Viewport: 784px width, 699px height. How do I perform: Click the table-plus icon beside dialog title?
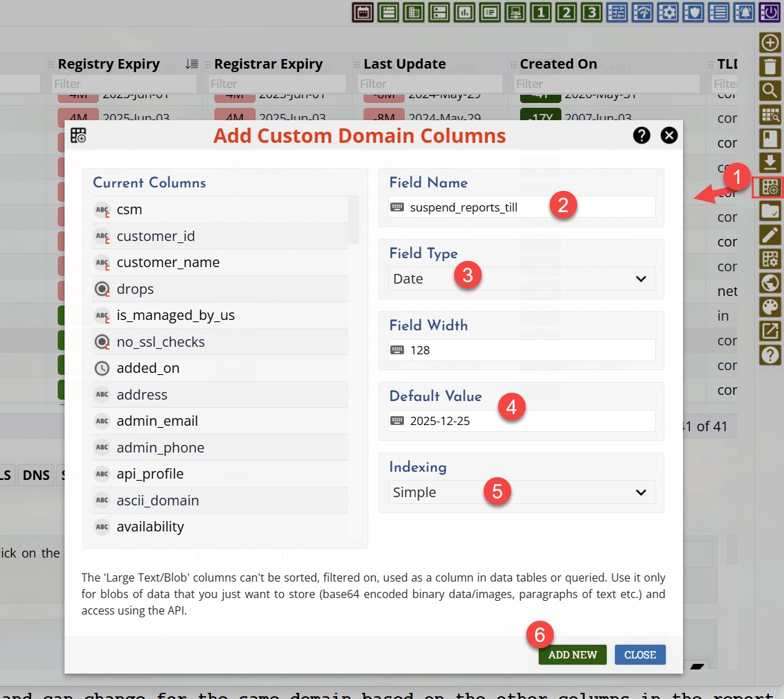[78, 135]
